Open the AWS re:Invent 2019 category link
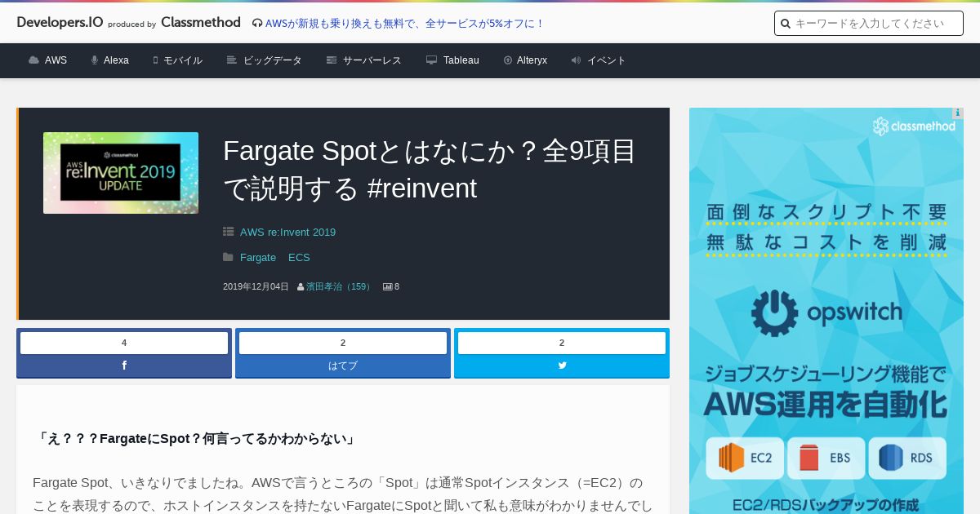This screenshot has width=980, height=514. pos(287,232)
